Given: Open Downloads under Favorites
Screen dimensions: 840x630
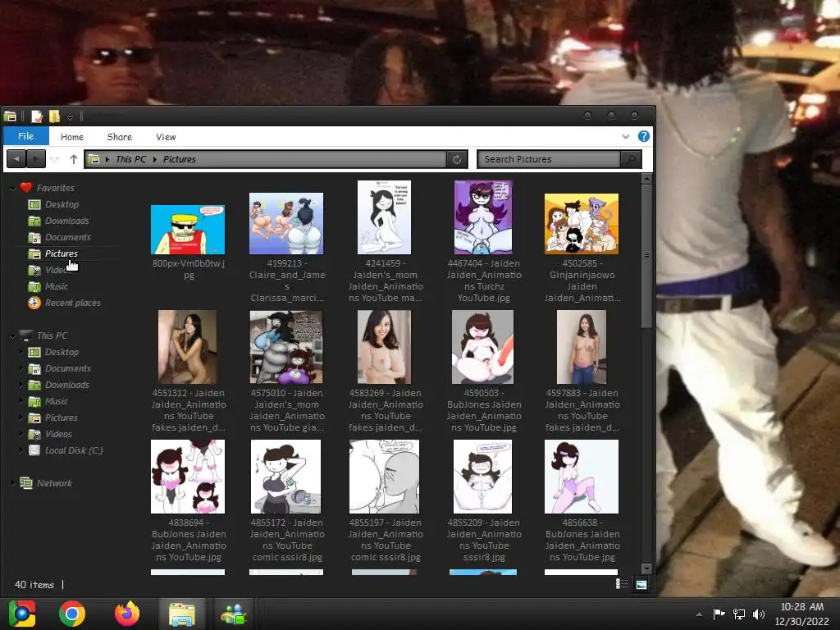Looking at the screenshot, I should click(67, 221).
